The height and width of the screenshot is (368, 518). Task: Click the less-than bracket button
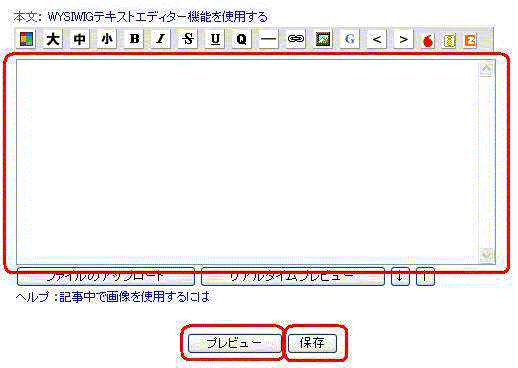coord(377,39)
